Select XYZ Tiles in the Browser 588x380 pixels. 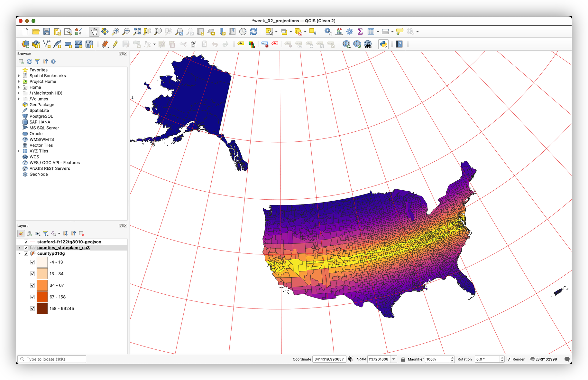click(39, 151)
